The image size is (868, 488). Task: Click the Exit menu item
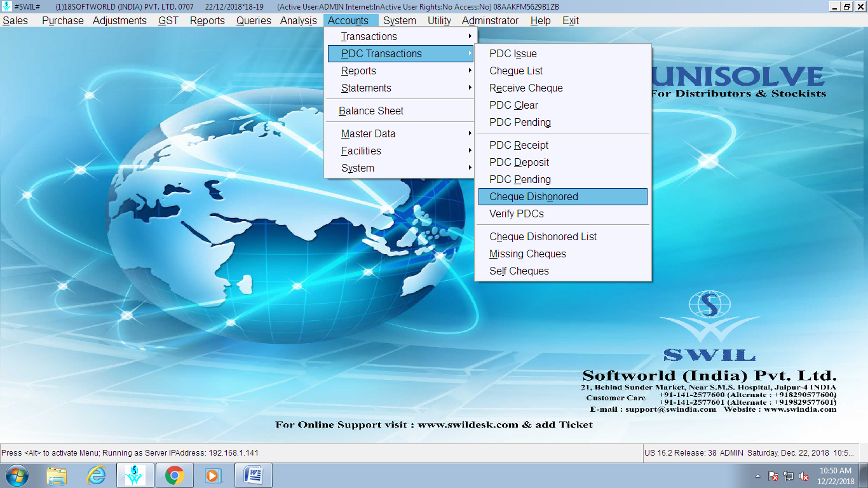pos(571,20)
